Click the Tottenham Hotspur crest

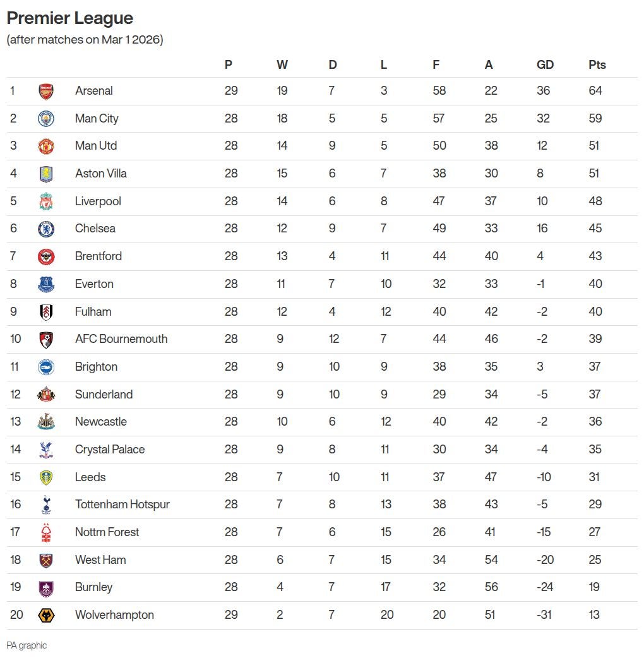pyautogui.click(x=46, y=505)
